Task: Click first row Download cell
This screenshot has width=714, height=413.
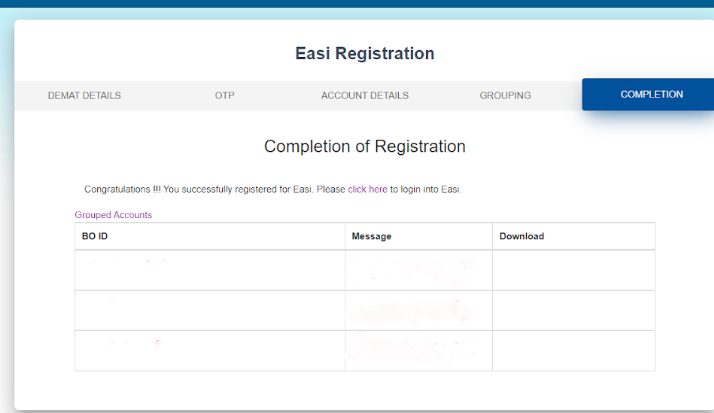Action: (x=573, y=270)
